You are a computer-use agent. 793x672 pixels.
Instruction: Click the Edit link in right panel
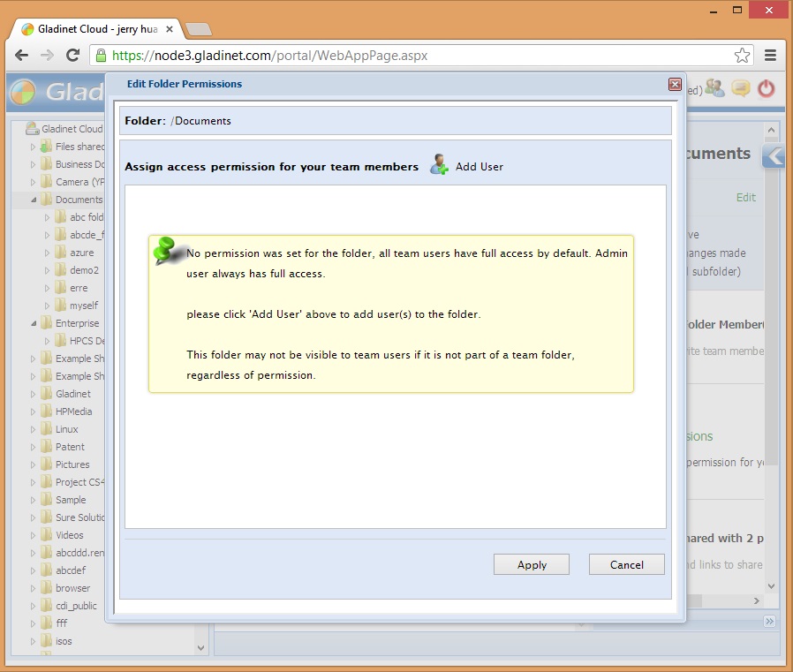coord(745,198)
